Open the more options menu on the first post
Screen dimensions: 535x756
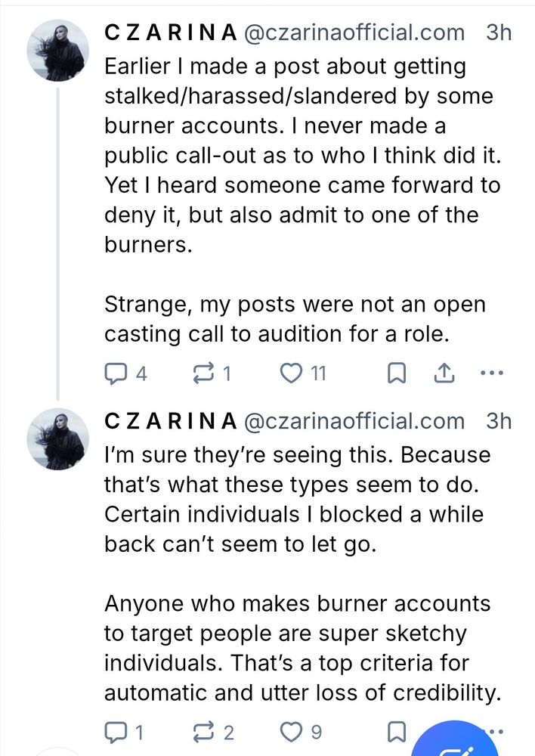tap(492, 372)
